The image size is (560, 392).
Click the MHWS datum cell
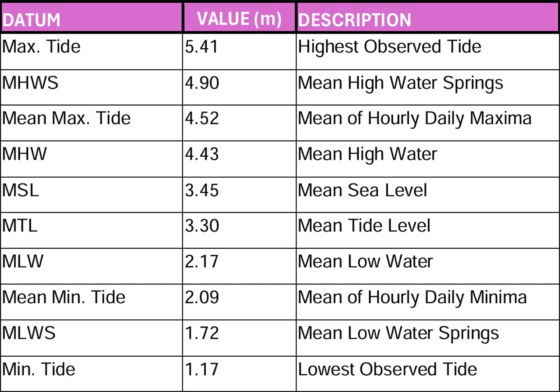[30, 83]
